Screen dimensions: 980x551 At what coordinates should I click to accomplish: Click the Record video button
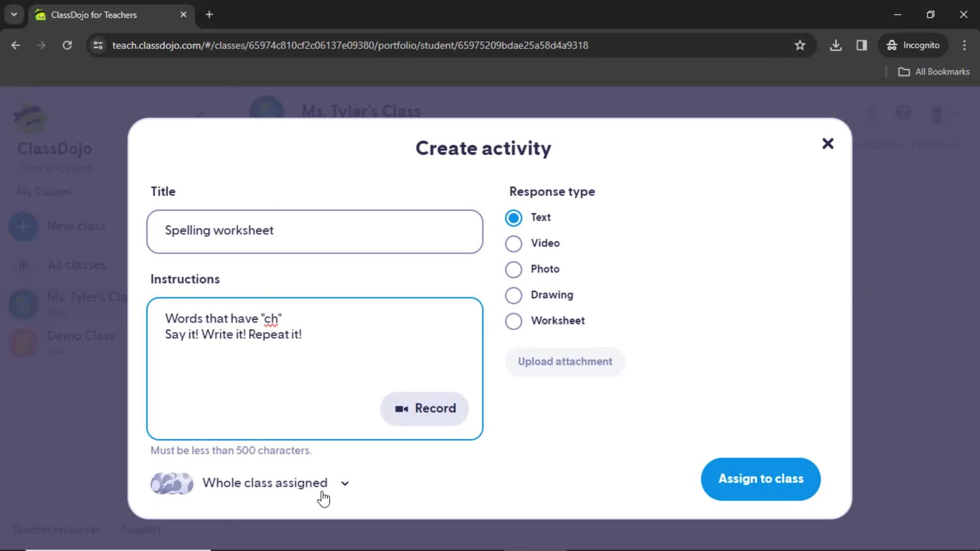[425, 408]
